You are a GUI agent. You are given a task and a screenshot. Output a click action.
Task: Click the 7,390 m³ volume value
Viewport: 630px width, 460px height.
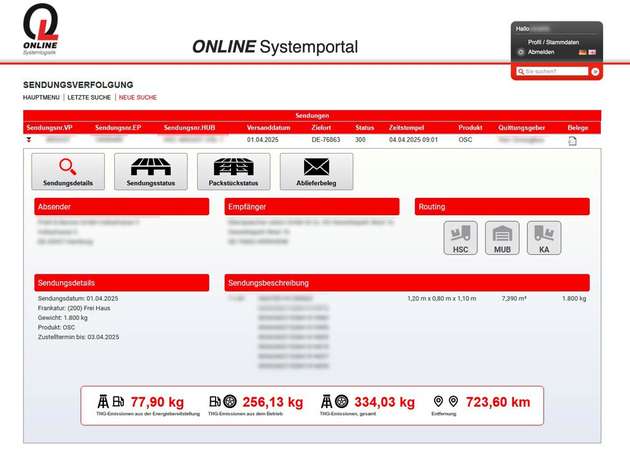(x=514, y=298)
